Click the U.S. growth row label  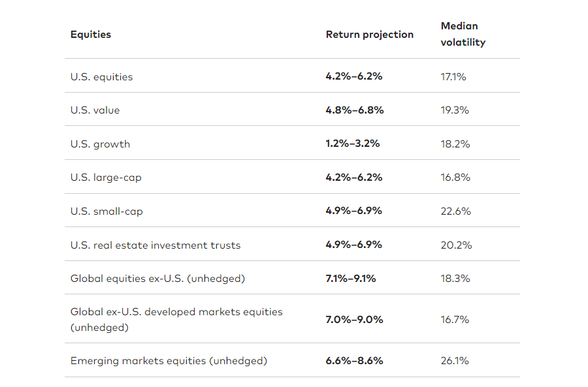(100, 144)
